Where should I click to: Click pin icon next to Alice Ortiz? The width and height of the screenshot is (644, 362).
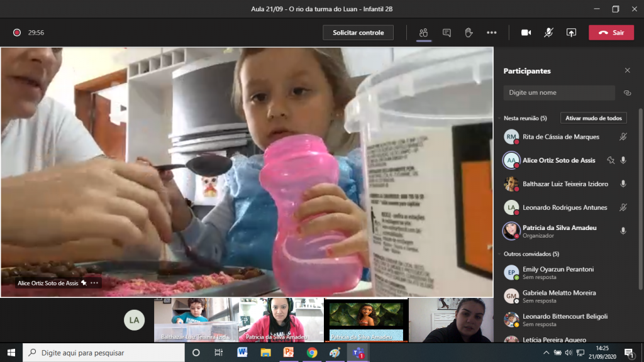point(610,160)
